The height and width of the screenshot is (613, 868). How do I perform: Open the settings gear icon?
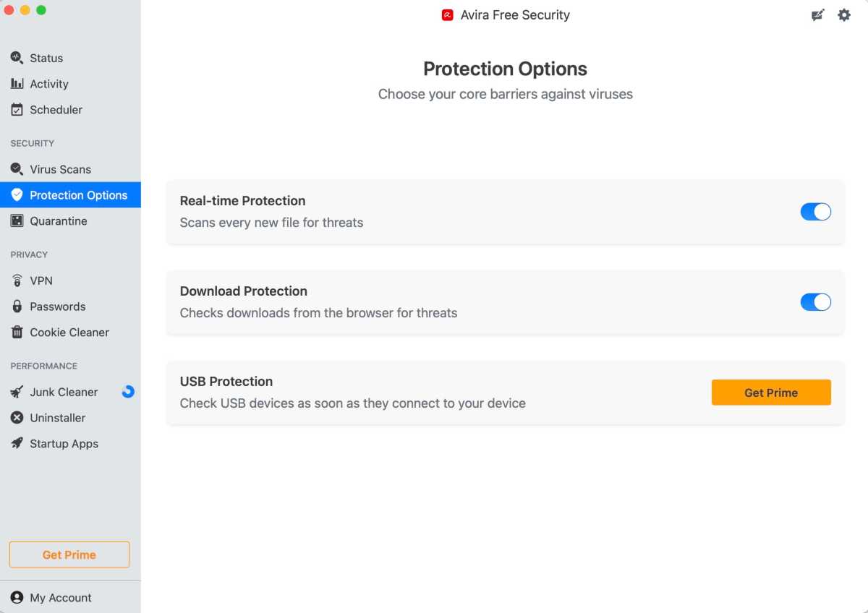tap(843, 14)
